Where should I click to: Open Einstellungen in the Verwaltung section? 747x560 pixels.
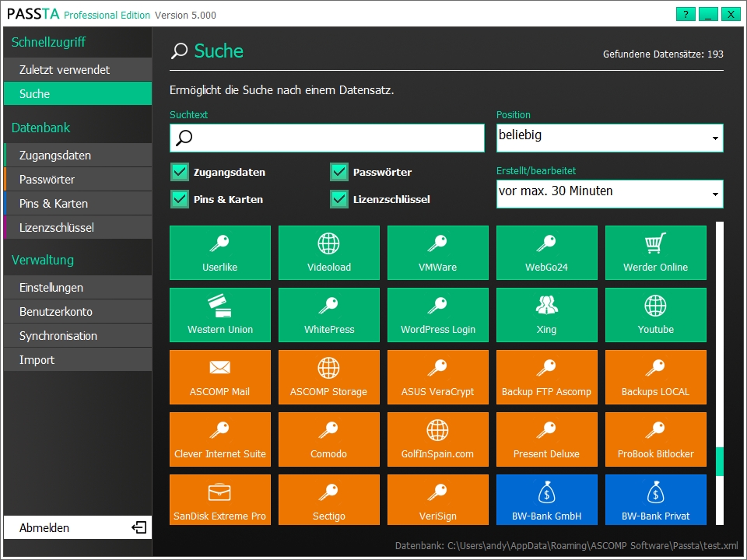pos(78,288)
